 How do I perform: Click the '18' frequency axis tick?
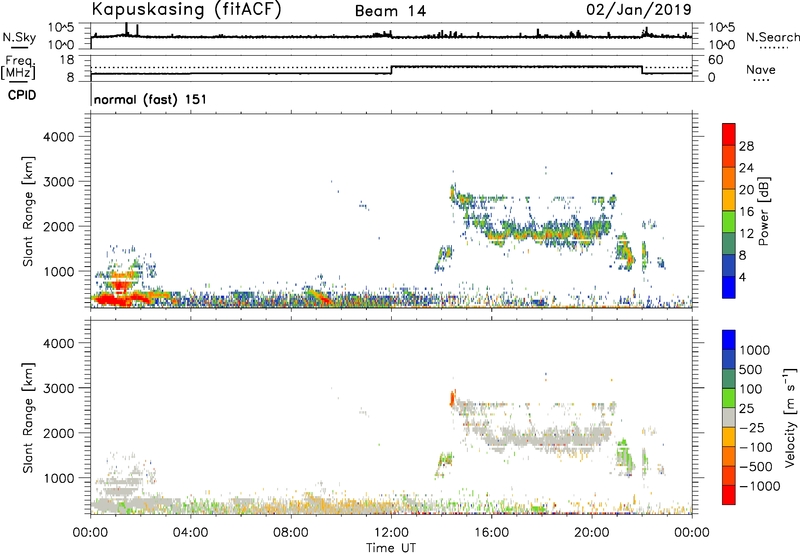[67, 60]
